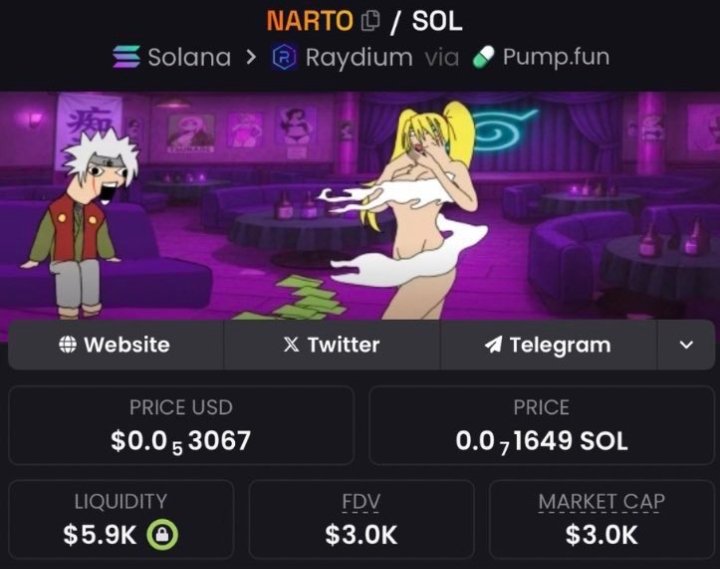The width and height of the screenshot is (720, 569).
Task: Copy the NARTO token address icon
Action: [371, 21]
